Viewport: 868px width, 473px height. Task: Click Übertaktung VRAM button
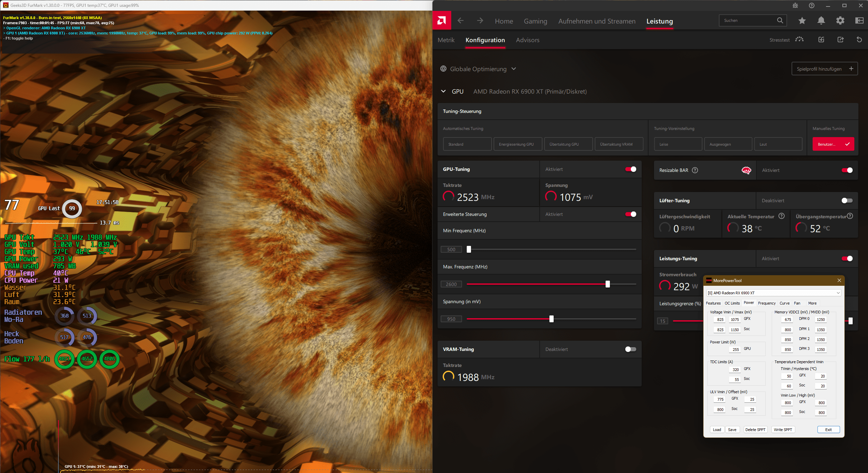click(619, 144)
